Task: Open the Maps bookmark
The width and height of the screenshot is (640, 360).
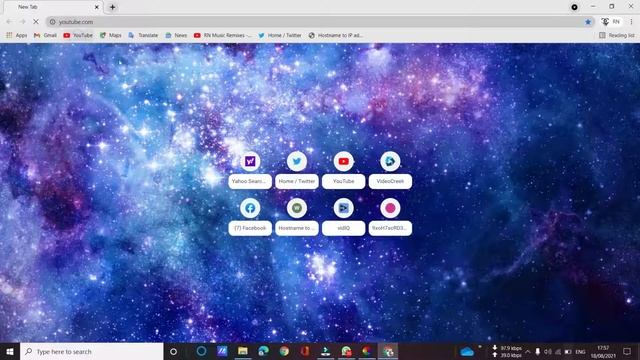Action: (111, 36)
